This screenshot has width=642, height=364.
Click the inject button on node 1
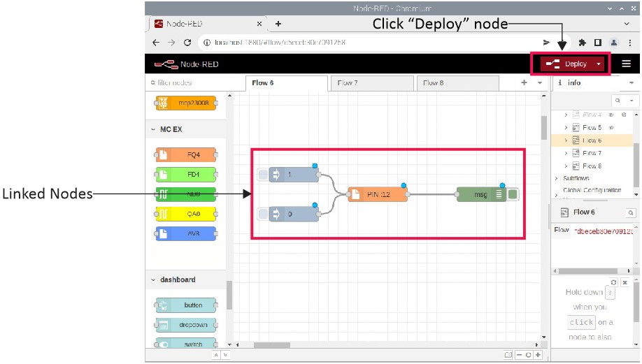coord(262,174)
